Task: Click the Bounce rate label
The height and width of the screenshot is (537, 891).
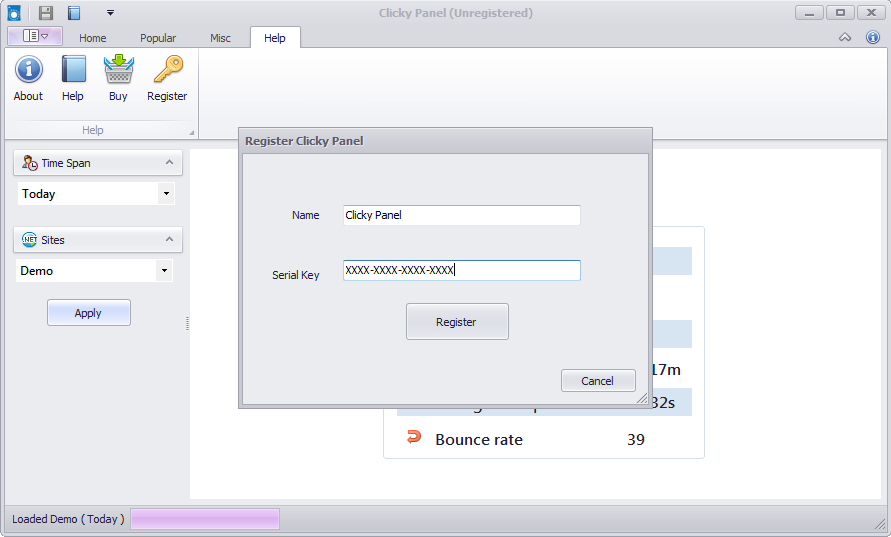Action: tap(479, 440)
